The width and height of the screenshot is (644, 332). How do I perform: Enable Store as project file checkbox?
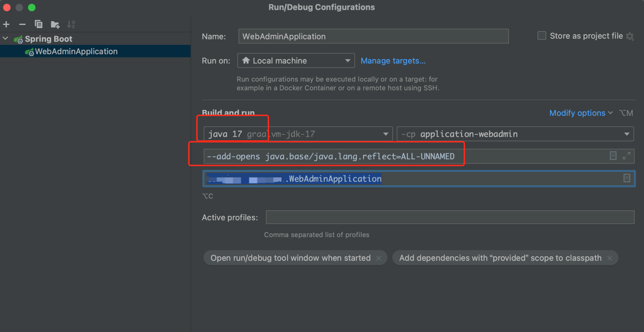(x=541, y=35)
